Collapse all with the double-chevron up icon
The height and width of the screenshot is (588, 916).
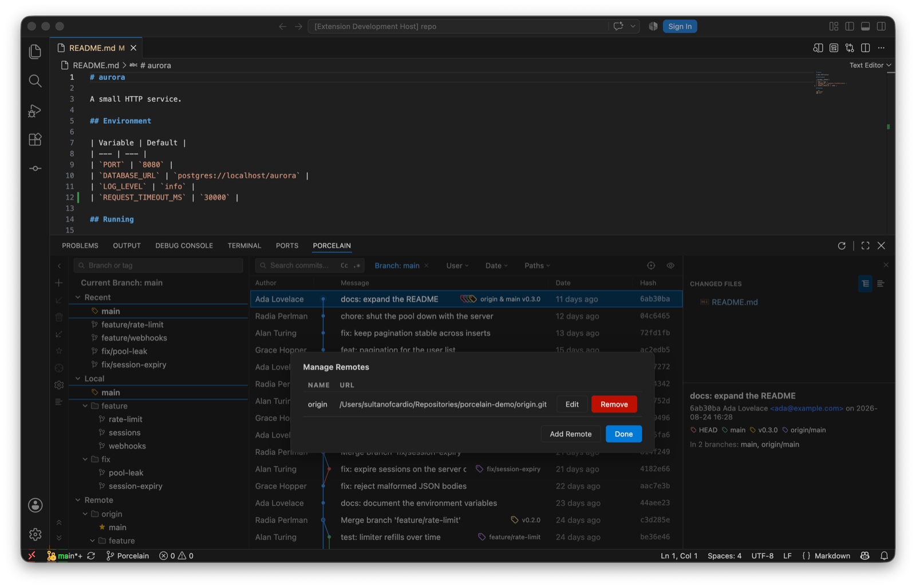click(x=59, y=523)
